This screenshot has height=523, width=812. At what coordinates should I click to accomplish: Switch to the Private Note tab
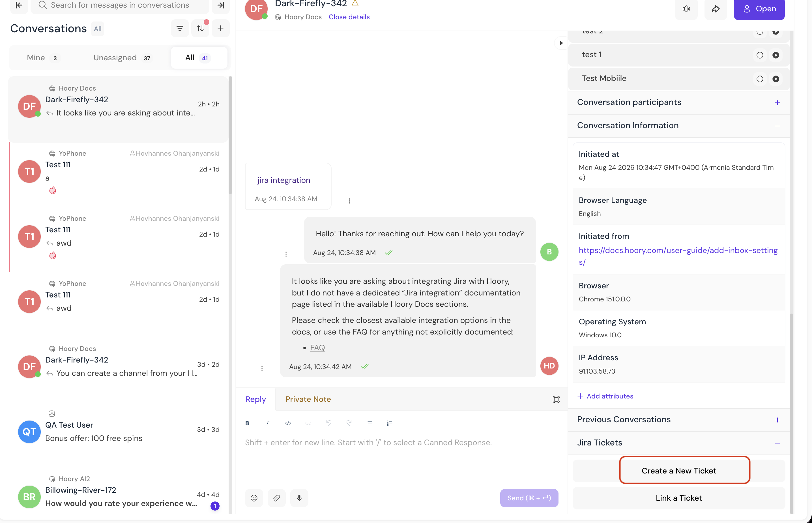tap(308, 399)
